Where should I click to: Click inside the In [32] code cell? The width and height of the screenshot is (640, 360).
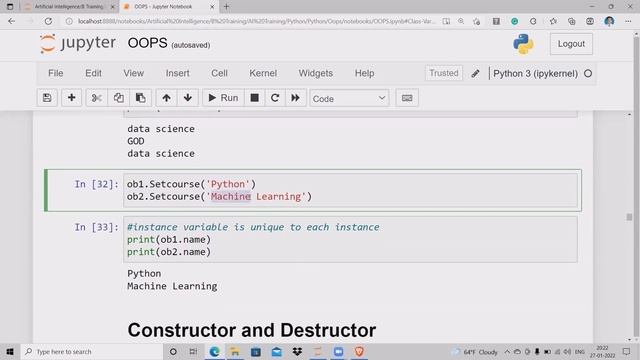coord(350,190)
